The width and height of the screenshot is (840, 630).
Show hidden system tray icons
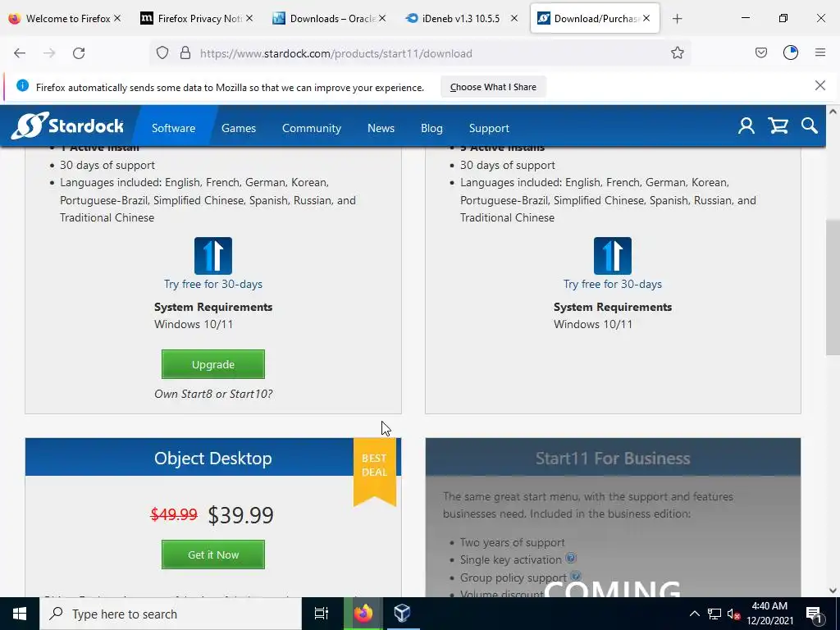(694, 614)
